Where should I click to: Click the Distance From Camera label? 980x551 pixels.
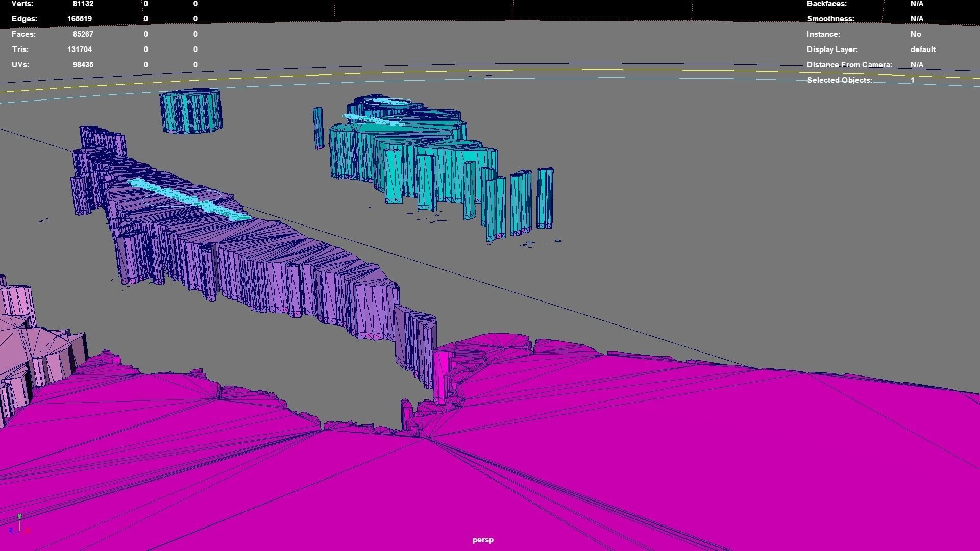coord(849,65)
